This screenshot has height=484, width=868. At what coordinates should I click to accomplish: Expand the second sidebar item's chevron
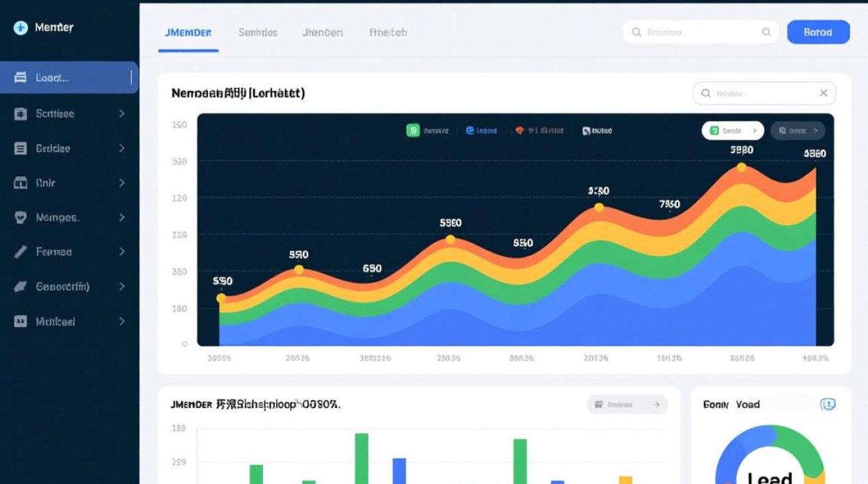click(x=121, y=114)
